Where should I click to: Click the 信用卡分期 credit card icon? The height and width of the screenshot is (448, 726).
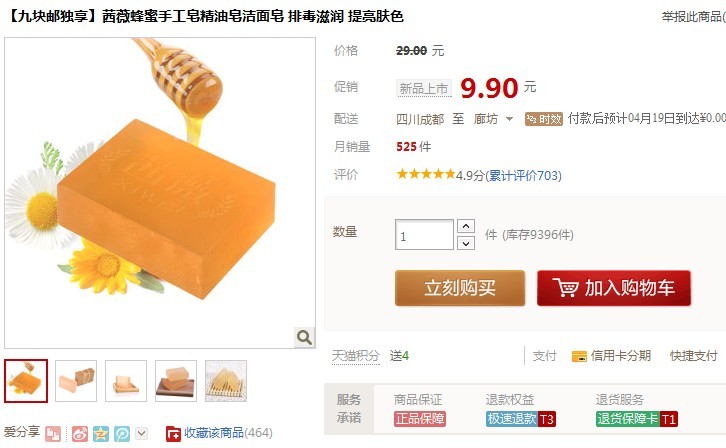click(x=579, y=356)
